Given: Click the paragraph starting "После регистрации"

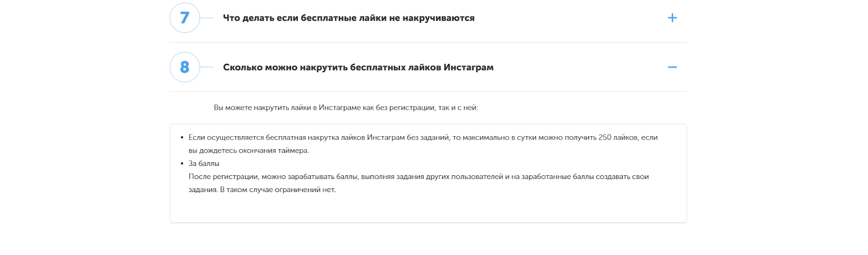Looking at the screenshot, I should pos(418,176).
